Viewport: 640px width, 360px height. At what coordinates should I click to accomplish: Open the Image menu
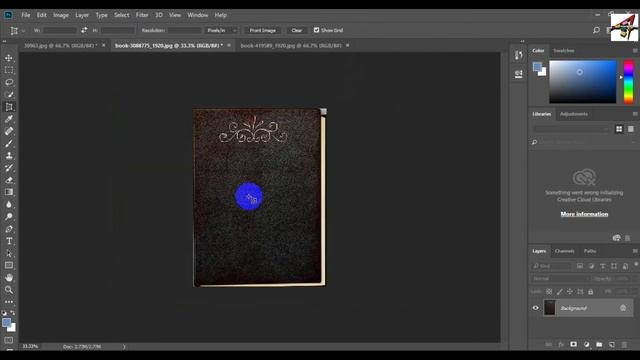[x=61, y=15]
